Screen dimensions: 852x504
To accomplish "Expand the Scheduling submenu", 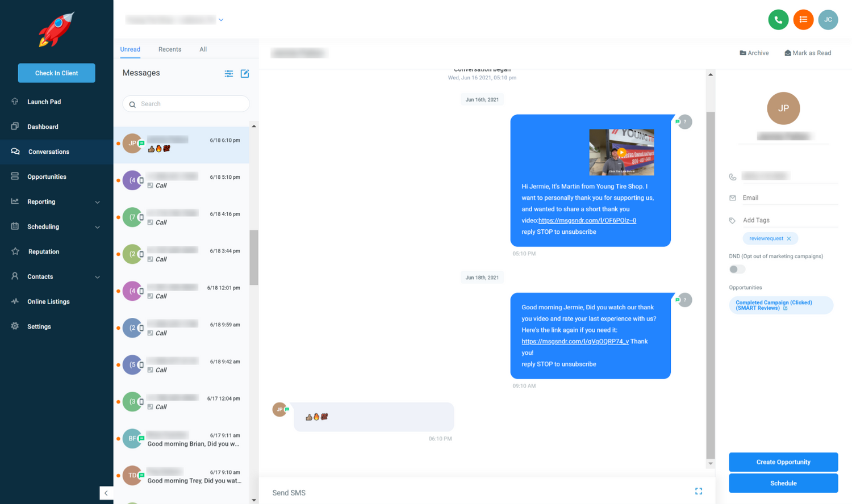I will tap(97, 227).
